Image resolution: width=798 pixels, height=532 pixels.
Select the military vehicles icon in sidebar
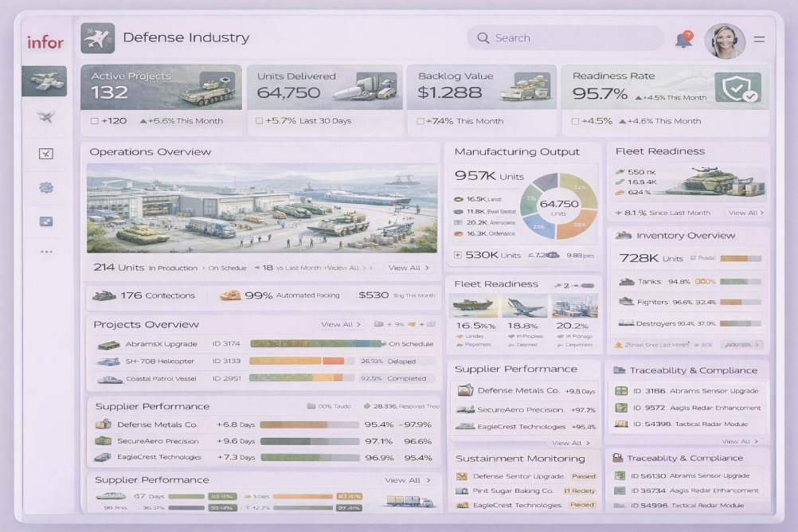(45, 81)
